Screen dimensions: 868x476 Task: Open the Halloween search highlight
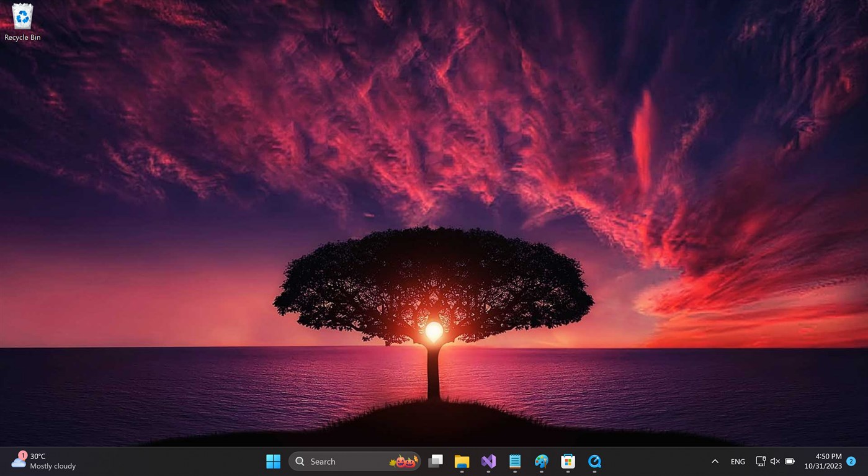(402, 461)
